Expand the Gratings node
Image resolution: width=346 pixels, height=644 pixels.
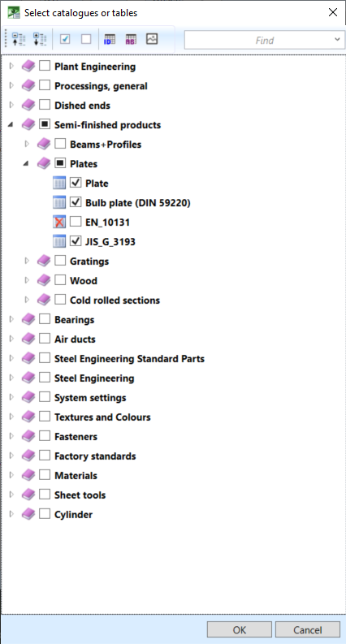[x=27, y=261]
